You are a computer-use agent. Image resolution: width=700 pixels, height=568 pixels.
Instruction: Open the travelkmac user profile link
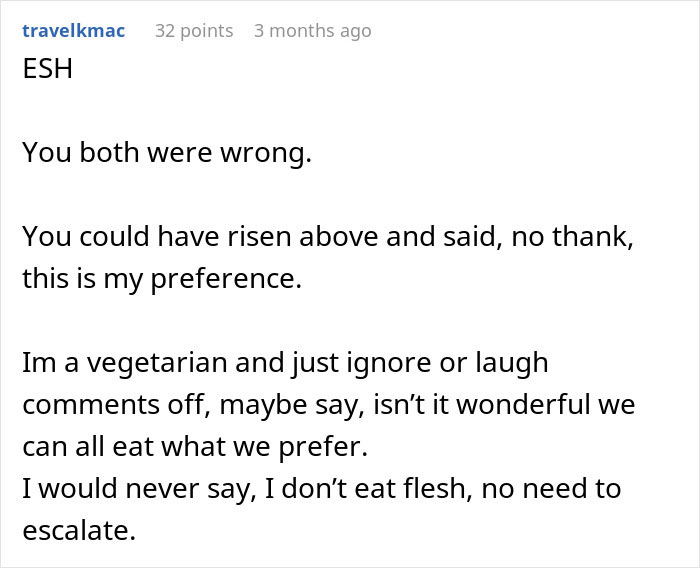73,30
